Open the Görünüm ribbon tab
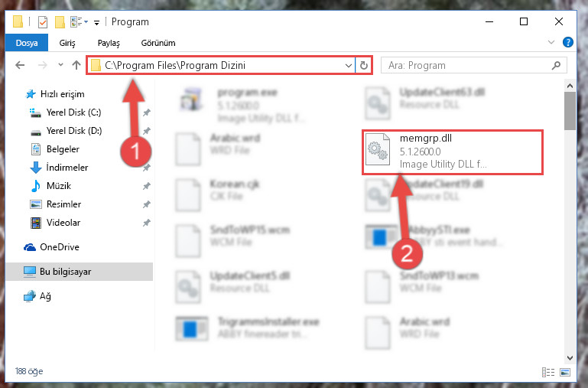This screenshot has width=588, height=388. tap(158, 43)
